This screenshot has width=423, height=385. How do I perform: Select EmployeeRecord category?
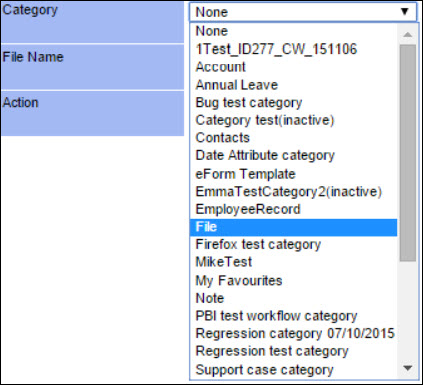click(x=294, y=209)
